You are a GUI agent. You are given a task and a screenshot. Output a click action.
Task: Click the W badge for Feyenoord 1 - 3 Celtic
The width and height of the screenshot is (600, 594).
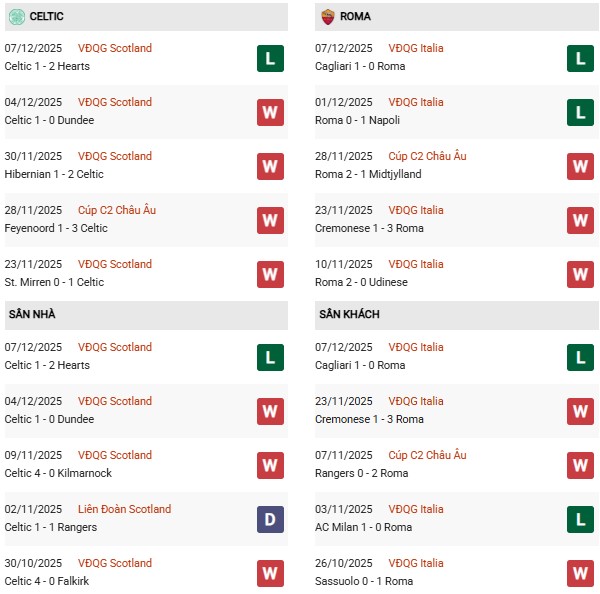click(270, 220)
